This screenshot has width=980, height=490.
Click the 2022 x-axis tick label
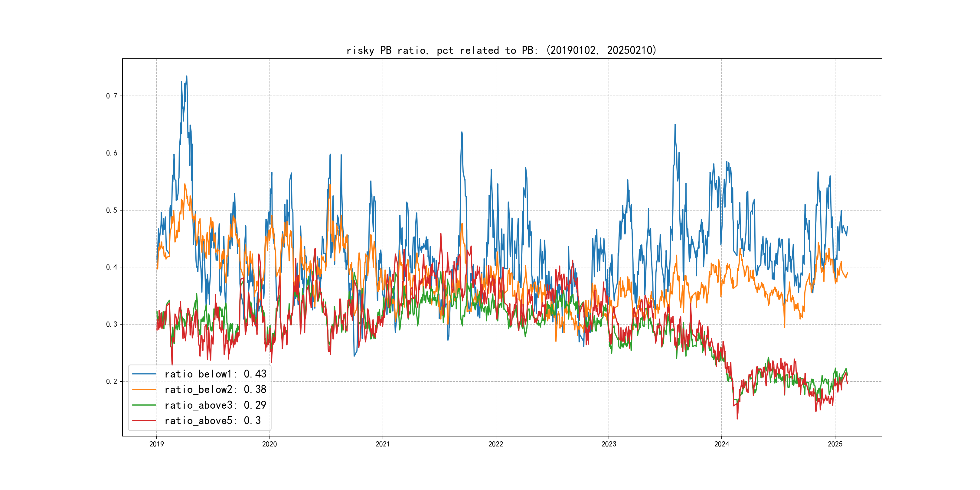pos(496,444)
